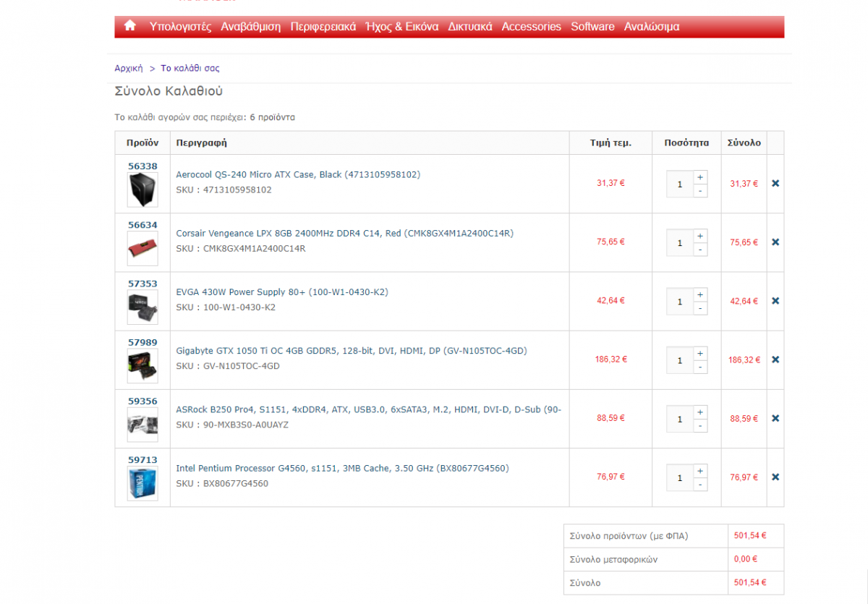Open the Δικτυακά menu

pos(470,27)
